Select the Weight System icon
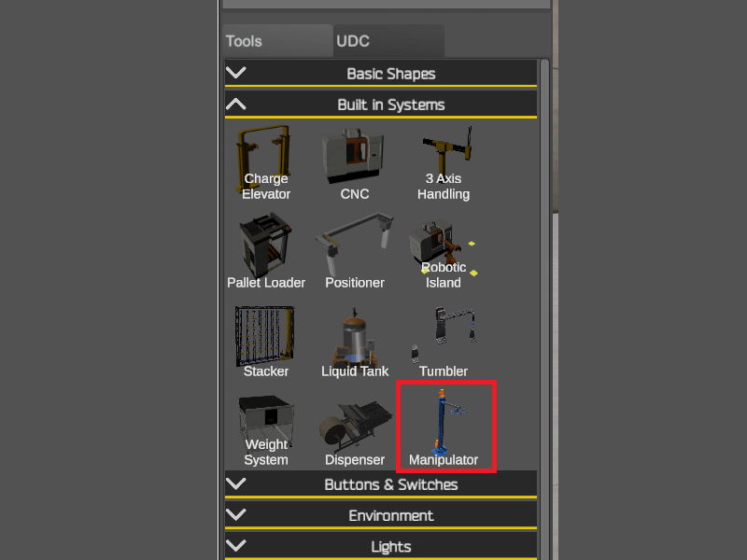This screenshot has width=747, height=560. click(x=266, y=428)
